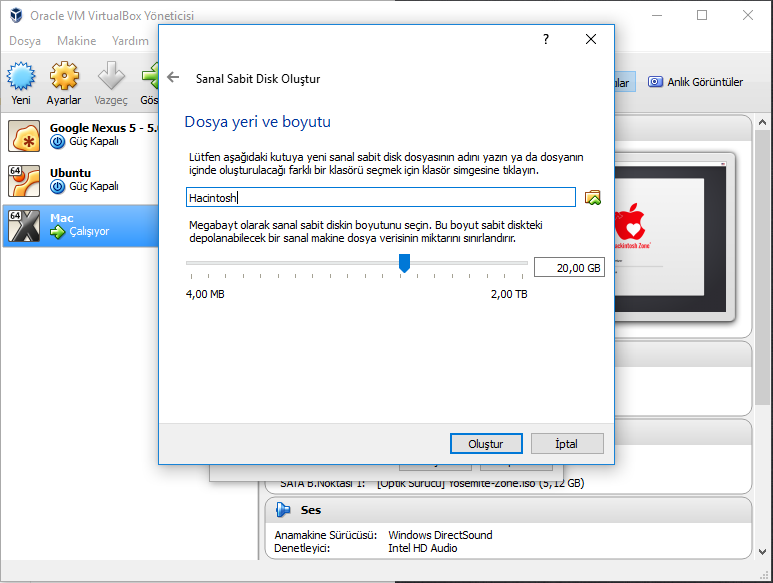Click the Windows DirectSound value text
This screenshot has height=583, width=773.
(440, 535)
